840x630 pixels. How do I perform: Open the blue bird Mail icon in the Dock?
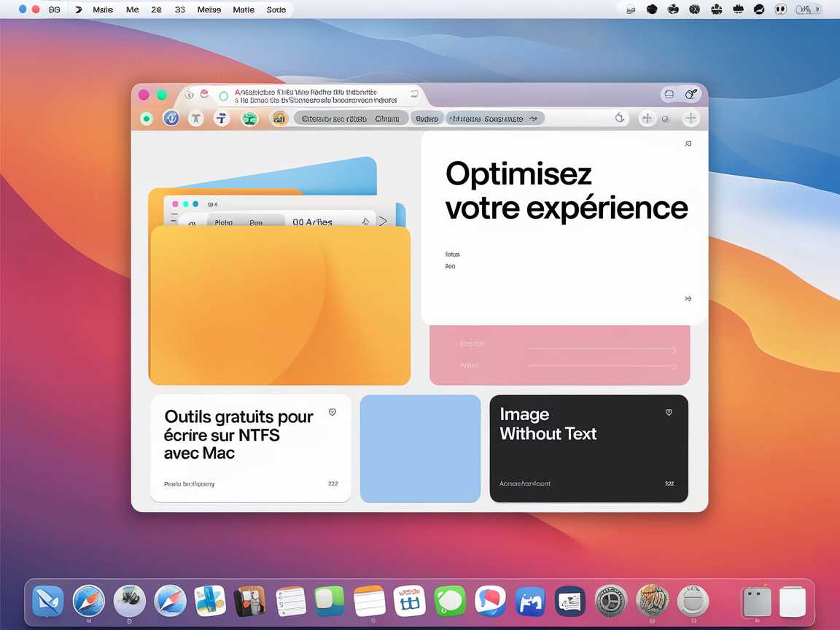(x=47, y=601)
